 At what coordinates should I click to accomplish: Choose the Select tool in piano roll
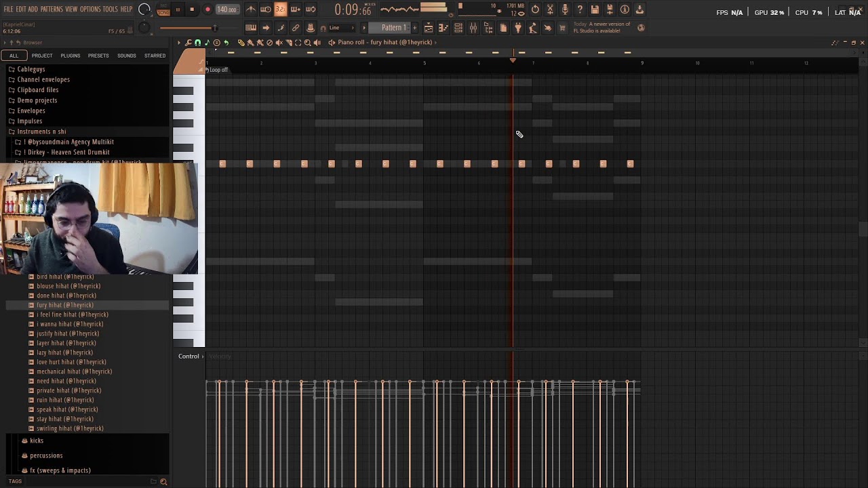tap(298, 43)
